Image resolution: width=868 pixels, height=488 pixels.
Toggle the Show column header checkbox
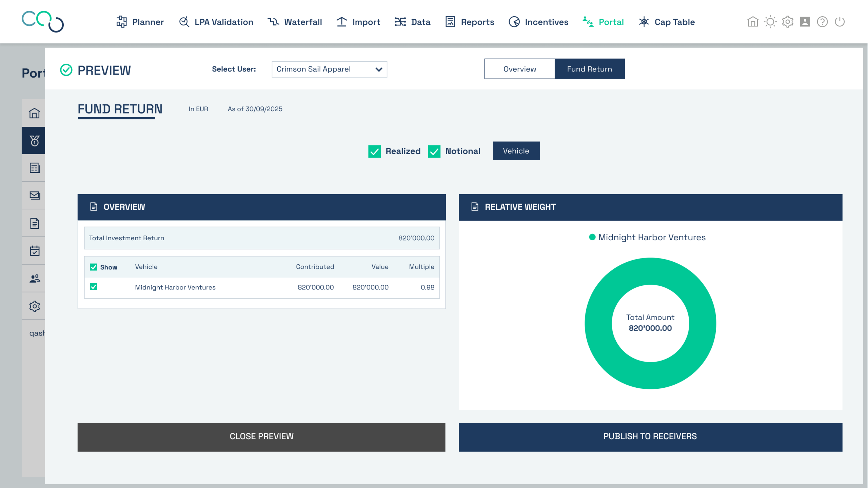pos(94,267)
